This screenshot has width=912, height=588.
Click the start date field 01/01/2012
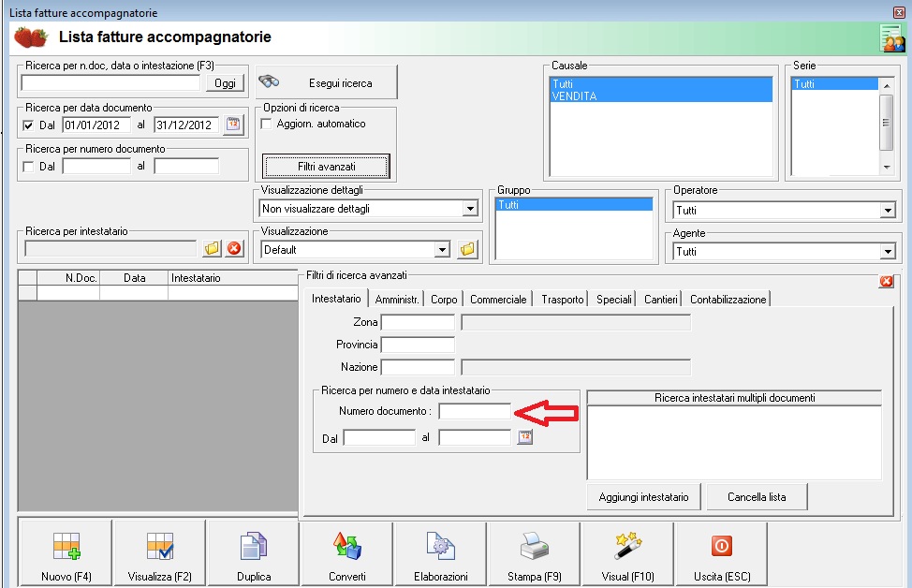(x=96, y=125)
